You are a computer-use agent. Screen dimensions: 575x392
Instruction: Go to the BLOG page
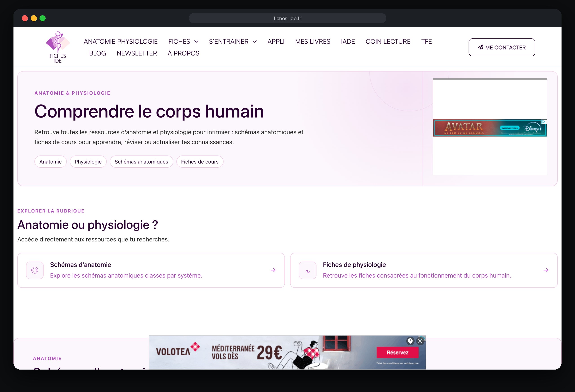(97, 53)
